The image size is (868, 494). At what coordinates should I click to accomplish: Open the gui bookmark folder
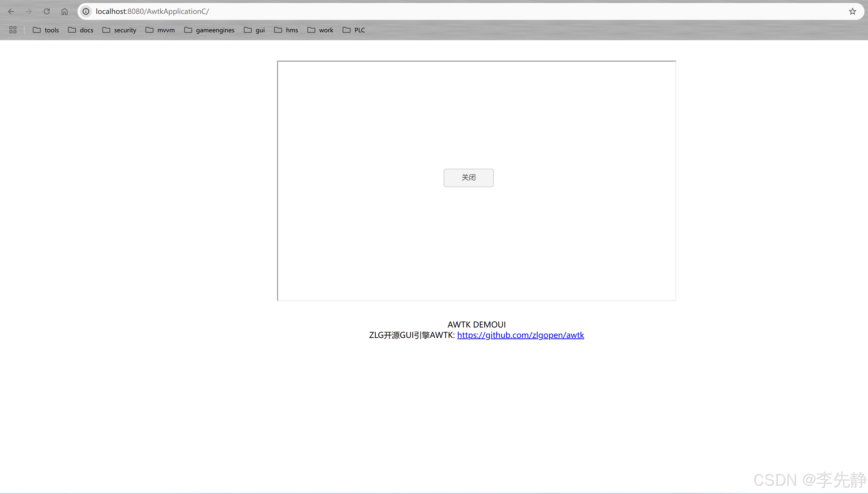(x=254, y=30)
